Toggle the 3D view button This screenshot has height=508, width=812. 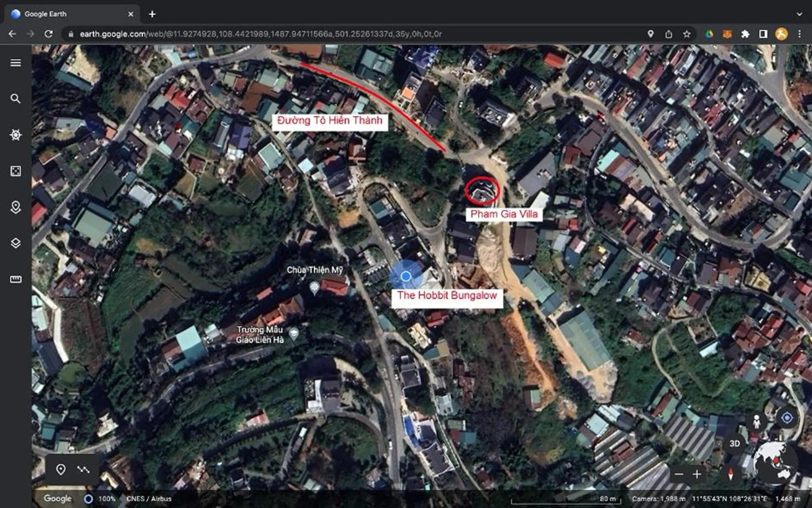(x=735, y=443)
